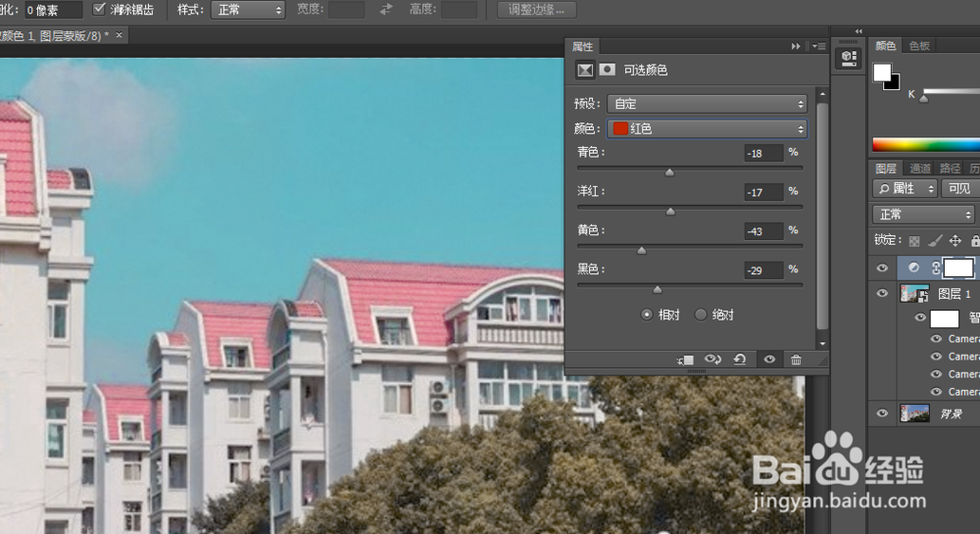Open the layer blend mode 正常 dropdown

pyautogui.click(x=923, y=215)
